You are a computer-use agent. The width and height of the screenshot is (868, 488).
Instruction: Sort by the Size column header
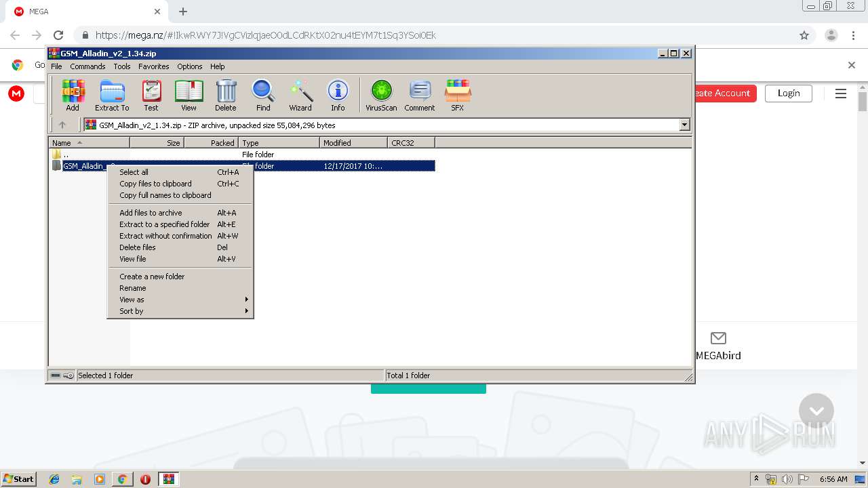(x=157, y=143)
